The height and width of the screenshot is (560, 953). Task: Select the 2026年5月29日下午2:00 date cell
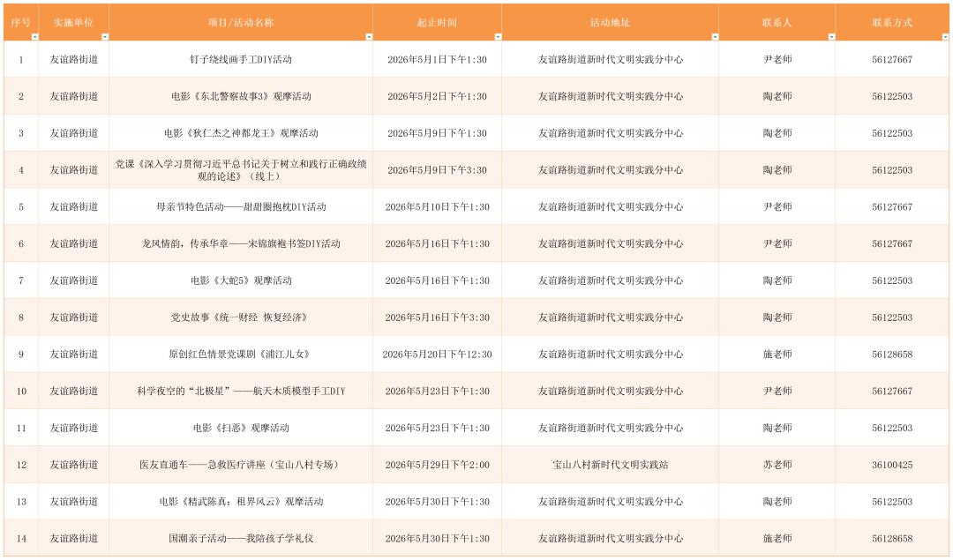[x=439, y=463]
